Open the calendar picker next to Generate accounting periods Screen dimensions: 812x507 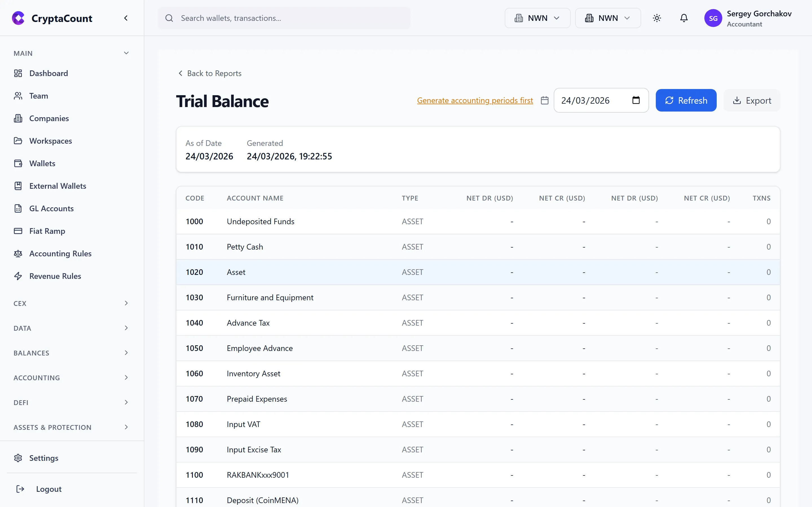544,100
